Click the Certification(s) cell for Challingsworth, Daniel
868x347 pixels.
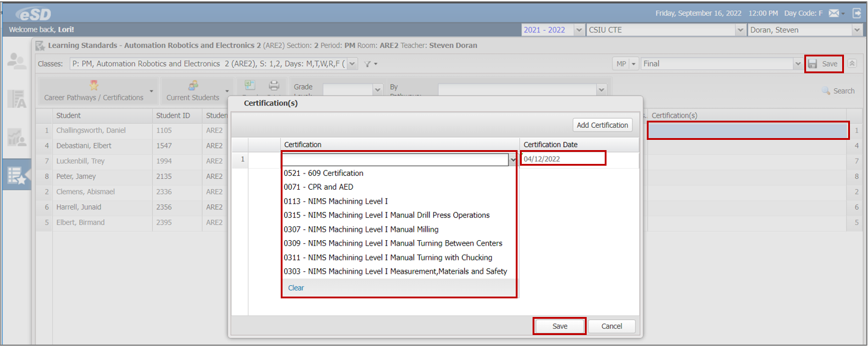click(748, 130)
